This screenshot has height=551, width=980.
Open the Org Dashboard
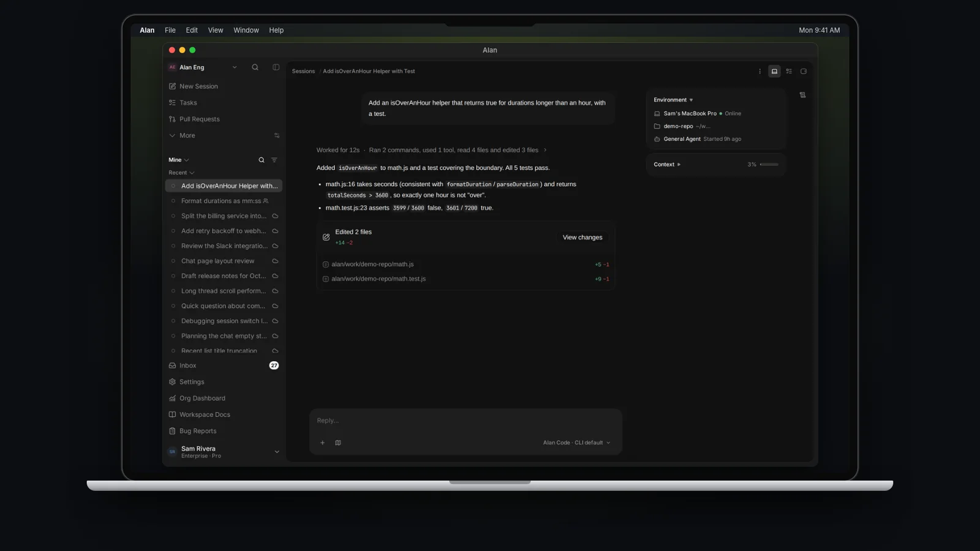point(224,399)
